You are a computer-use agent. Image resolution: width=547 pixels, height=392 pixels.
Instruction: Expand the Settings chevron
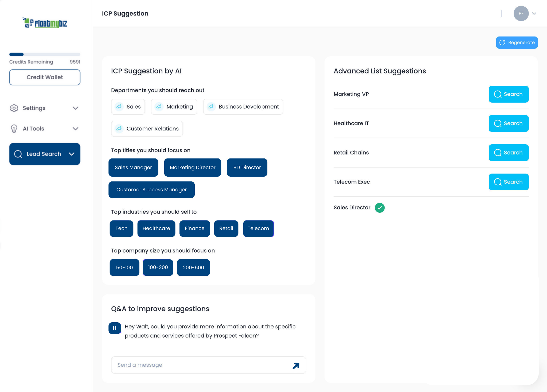76,108
